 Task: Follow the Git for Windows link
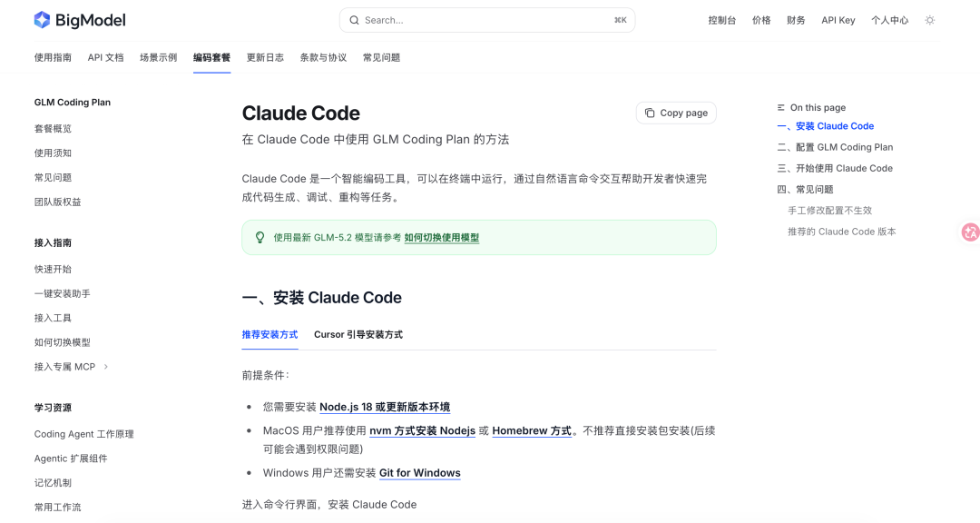coord(420,473)
